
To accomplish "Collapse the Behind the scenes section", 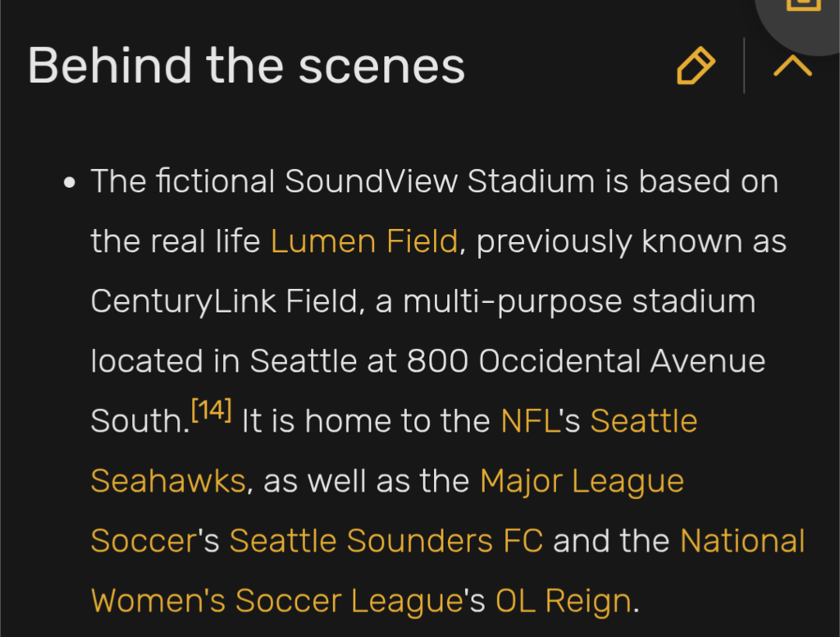I will pyautogui.click(x=792, y=66).
